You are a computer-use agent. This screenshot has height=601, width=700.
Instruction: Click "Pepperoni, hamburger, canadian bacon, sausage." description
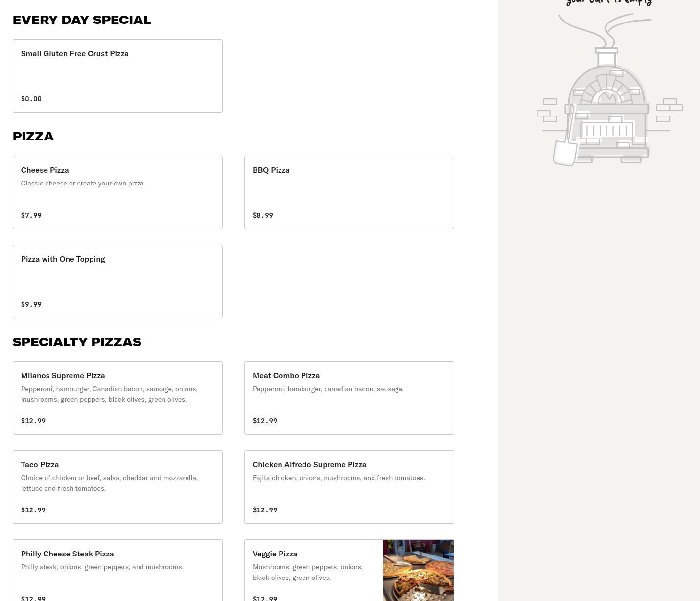point(328,389)
